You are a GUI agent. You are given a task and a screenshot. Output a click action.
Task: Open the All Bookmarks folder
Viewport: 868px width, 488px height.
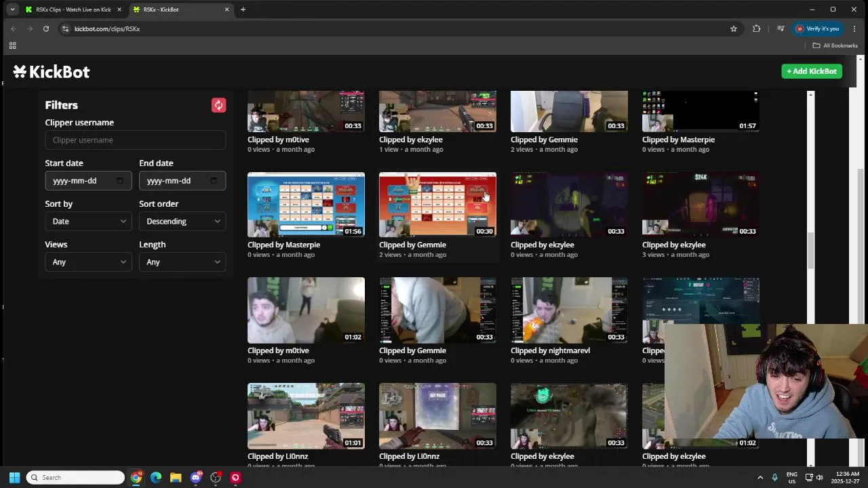click(835, 45)
